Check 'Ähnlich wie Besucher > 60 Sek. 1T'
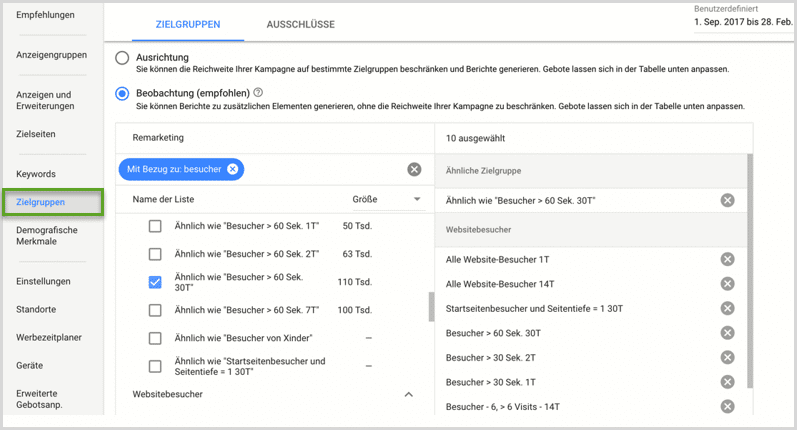Viewport: 797px width, 430px height. coord(155,226)
